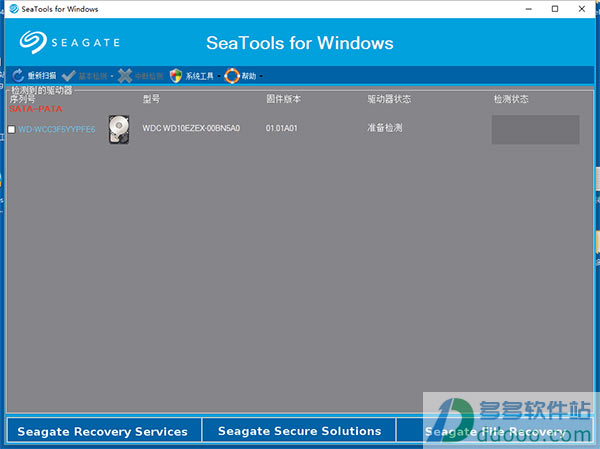Click the 序列号 column header
The height and width of the screenshot is (449, 600).
tap(22, 99)
